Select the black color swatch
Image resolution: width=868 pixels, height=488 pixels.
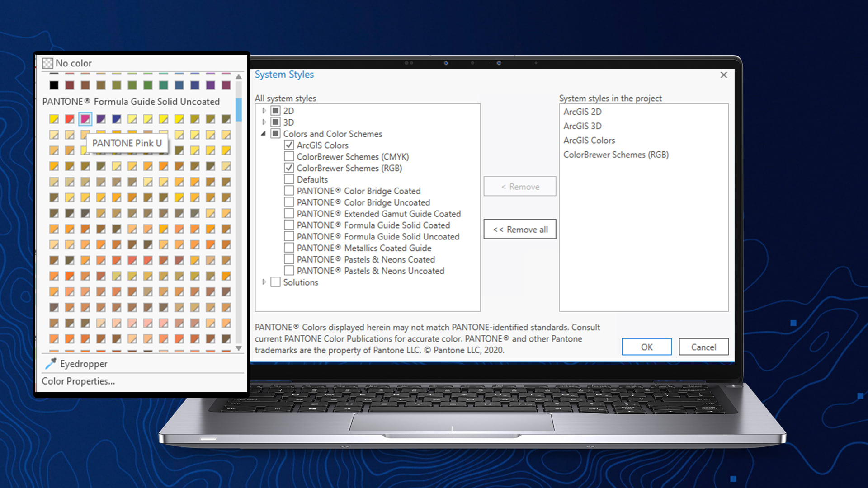pyautogui.click(x=54, y=85)
